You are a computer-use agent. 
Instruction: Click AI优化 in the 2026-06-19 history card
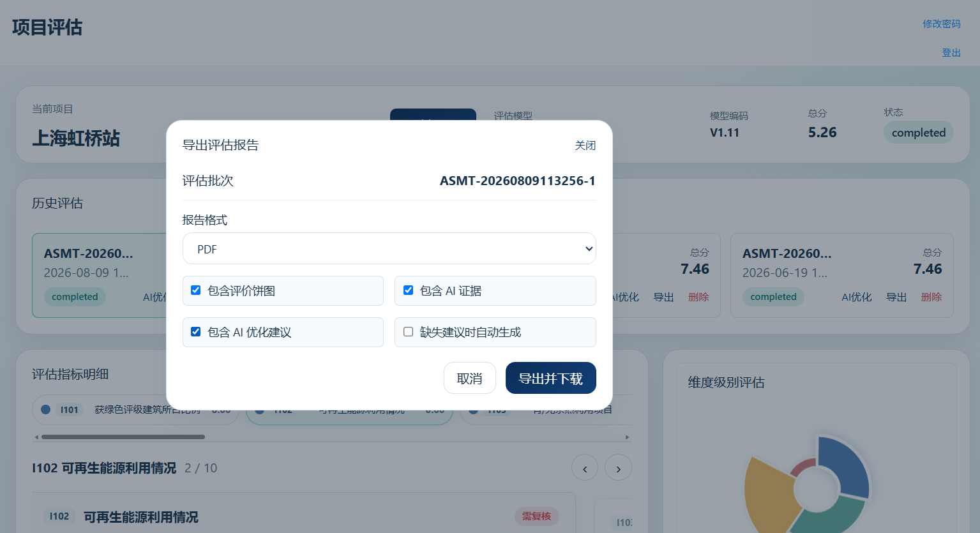857,297
